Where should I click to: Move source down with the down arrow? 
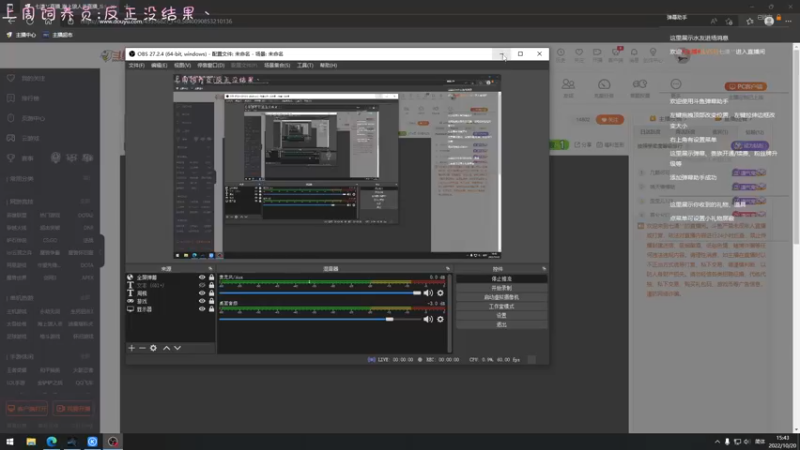coord(178,348)
